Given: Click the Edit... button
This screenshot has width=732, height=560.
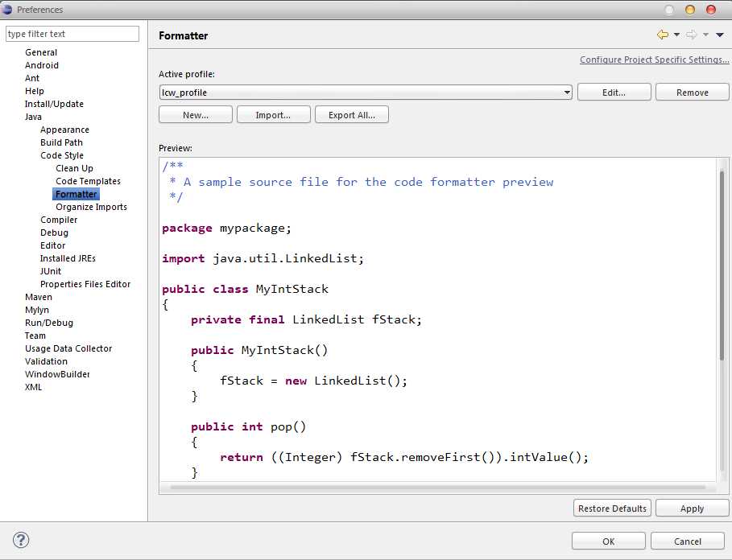Looking at the screenshot, I should (614, 93).
